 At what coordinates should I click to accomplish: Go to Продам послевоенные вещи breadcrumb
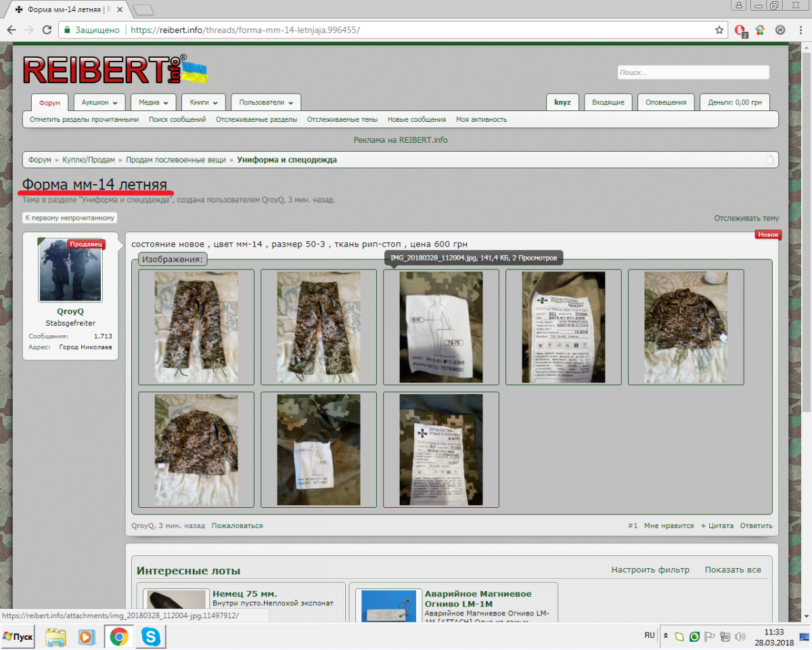coord(176,160)
